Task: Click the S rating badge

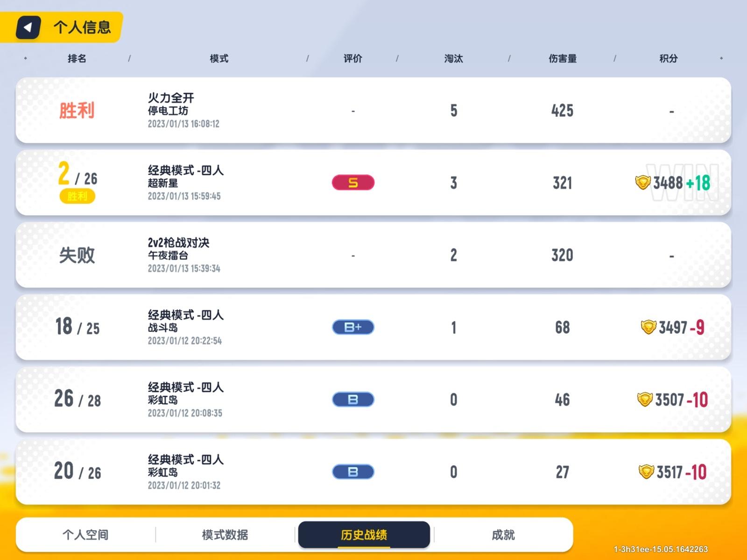Action: (x=353, y=182)
